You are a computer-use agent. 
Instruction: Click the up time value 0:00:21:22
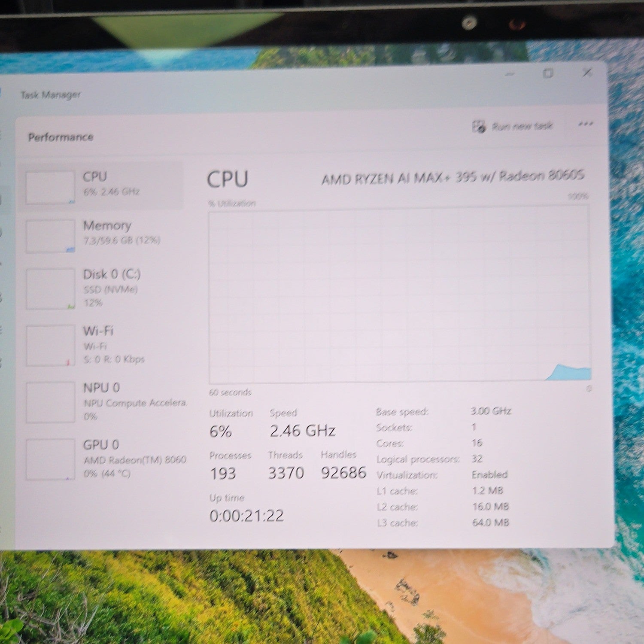point(247,516)
